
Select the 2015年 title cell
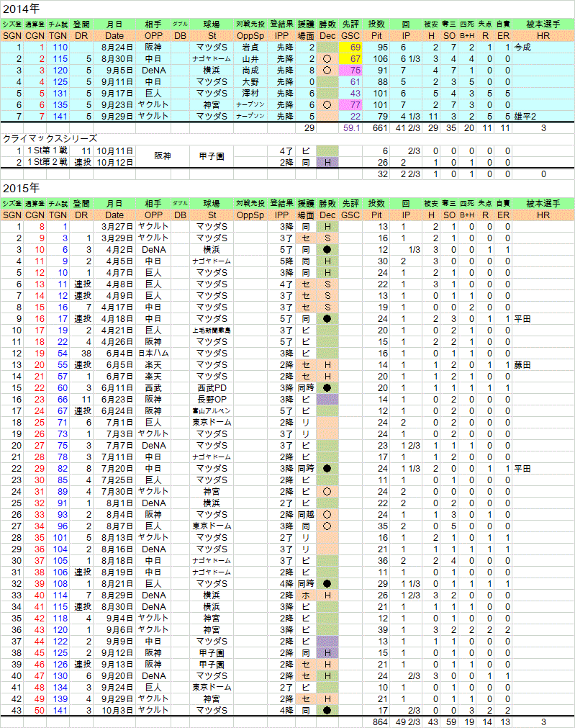coord(22,189)
